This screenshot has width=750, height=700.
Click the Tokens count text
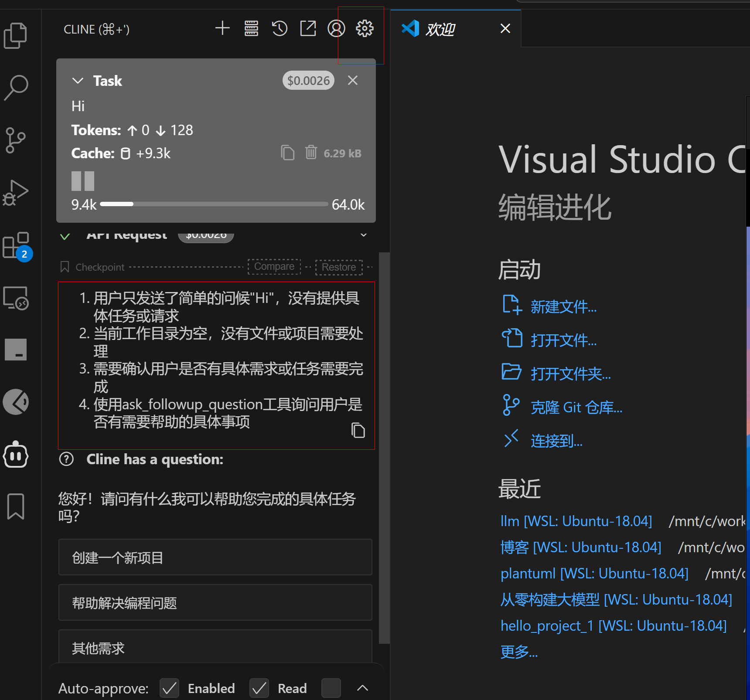[132, 130]
